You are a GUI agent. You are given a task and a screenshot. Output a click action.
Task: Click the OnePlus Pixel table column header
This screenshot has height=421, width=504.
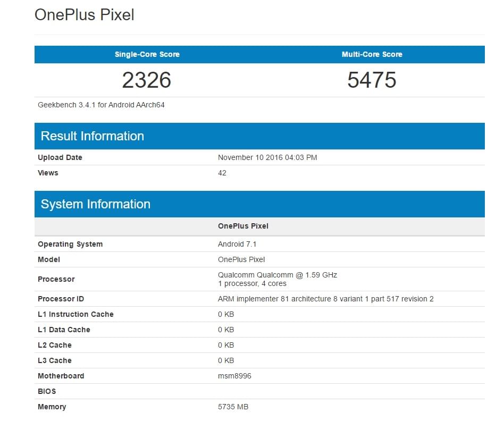[x=243, y=226]
